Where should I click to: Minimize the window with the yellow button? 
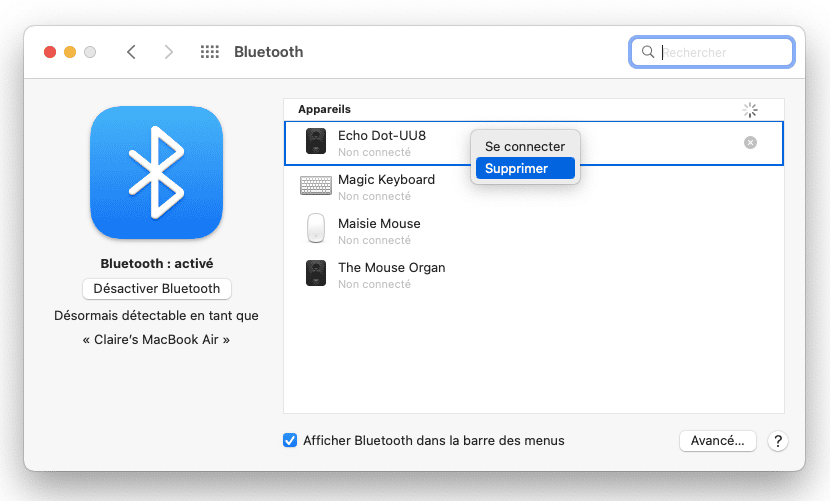point(70,52)
